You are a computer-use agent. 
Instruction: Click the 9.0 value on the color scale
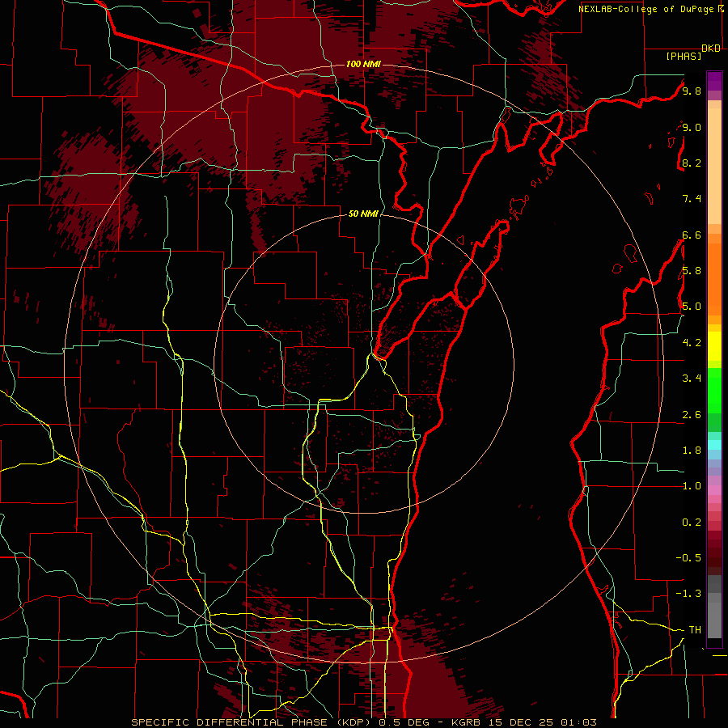click(692, 127)
